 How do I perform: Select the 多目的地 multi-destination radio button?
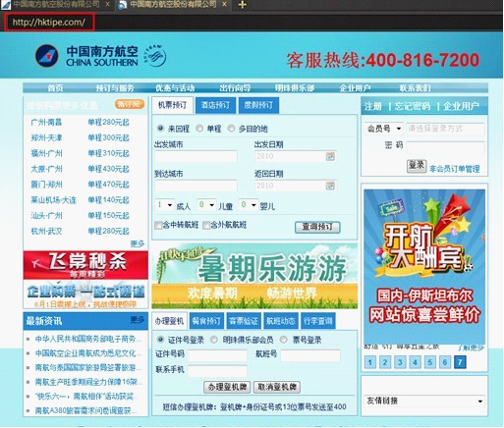coord(231,129)
